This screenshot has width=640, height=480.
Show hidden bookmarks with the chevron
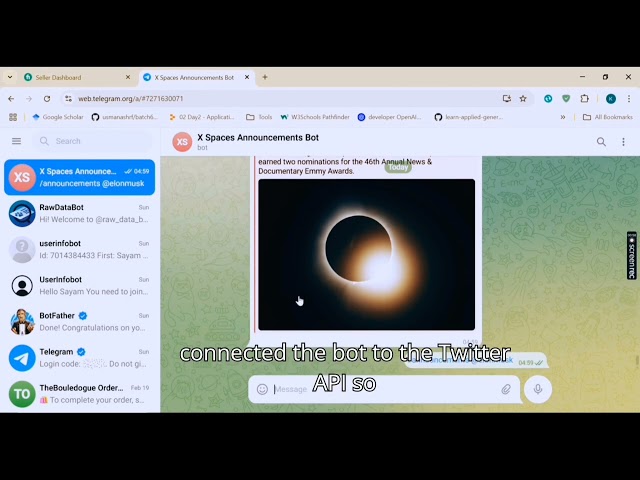tap(563, 117)
